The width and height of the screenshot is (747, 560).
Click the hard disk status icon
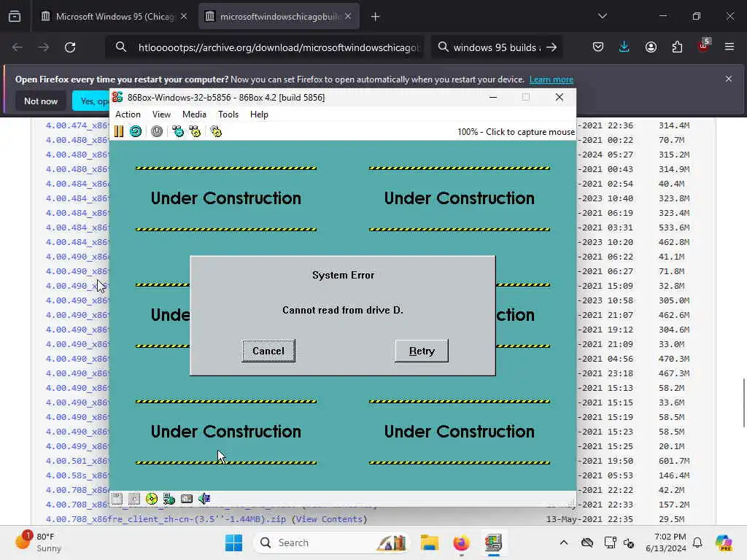(187, 499)
